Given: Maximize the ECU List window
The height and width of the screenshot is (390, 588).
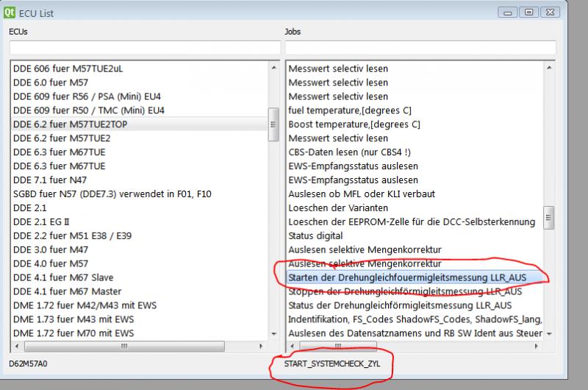Looking at the screenshot, I should pyautogui.click(x=529, y=13).
